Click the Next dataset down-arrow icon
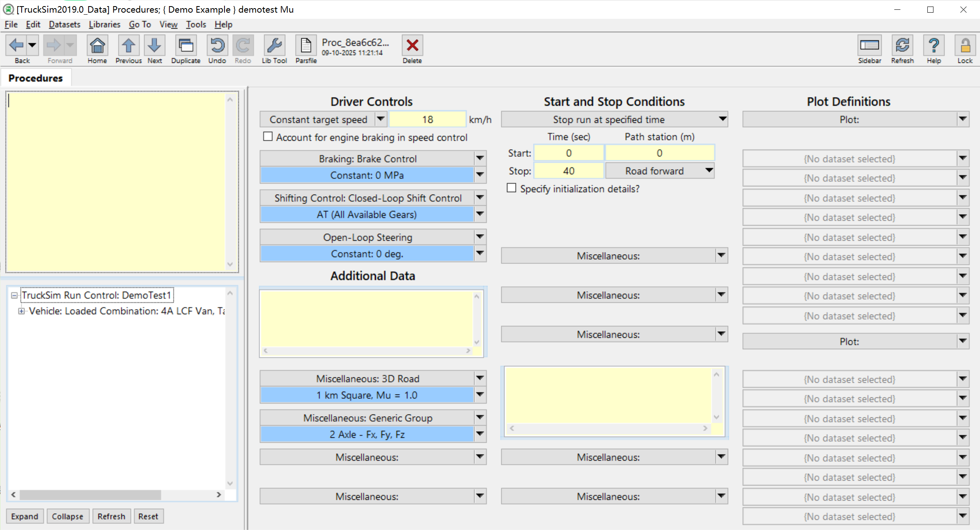 155,45
